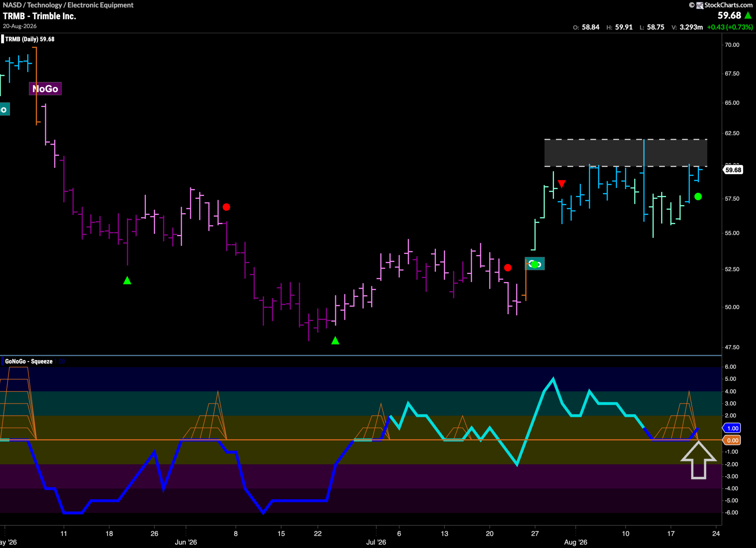This screenshot has width=756, height=548.
Task: Click the StockCharts.com logo
Action: (721, 5)
